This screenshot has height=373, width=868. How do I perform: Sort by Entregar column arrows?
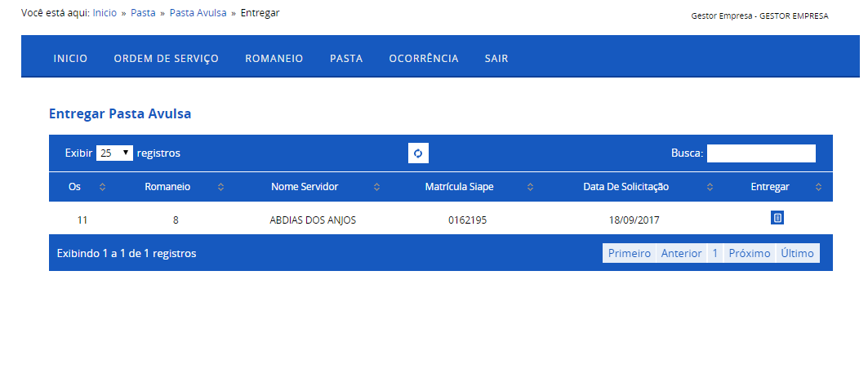tap(819, 187)
